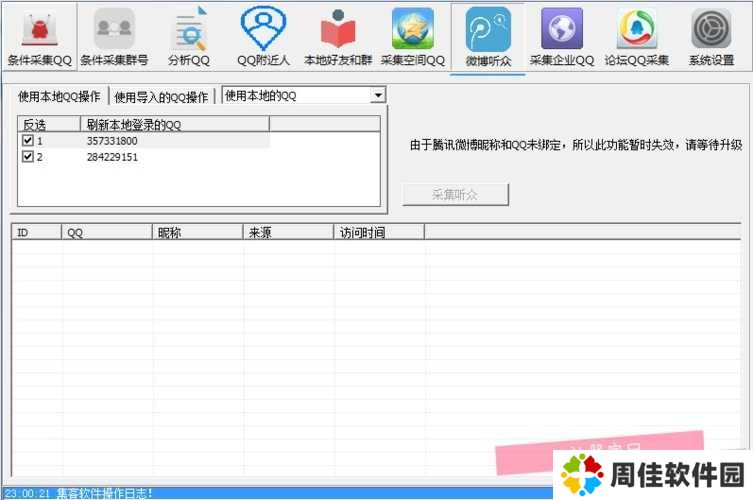Switch to 使用本地QQ操作 tab
This screenshot has width=753, height=500.
(59, 97)
